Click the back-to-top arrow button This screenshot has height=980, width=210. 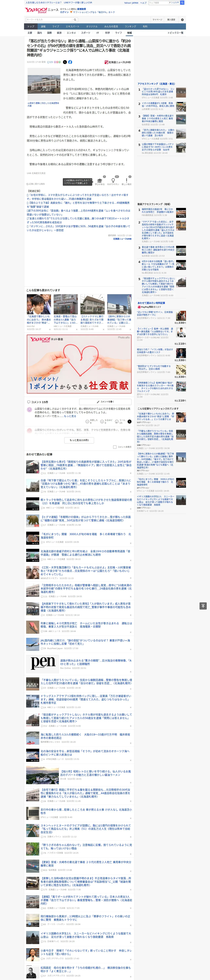[x=203, y=606]
